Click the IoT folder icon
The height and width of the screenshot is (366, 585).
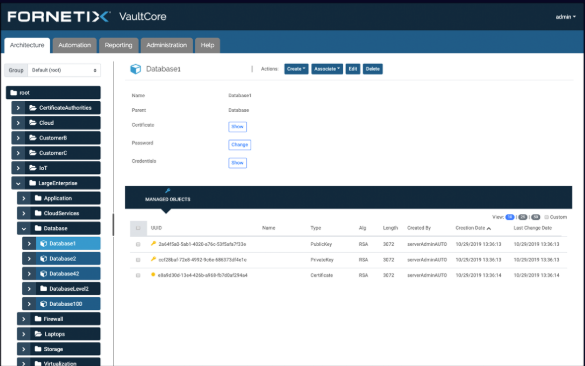pyautogui.click(x=33, y=168)
